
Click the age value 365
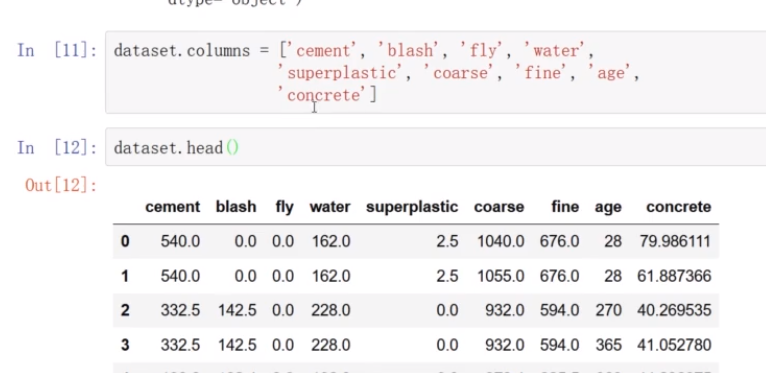[608, 345]
